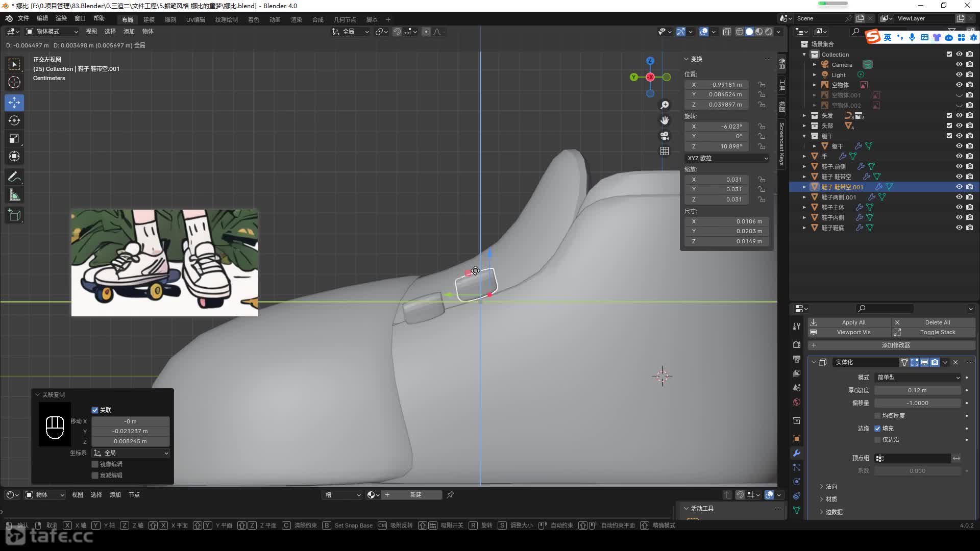Screen dimensions: 980x551
Task: Open the 坐标系 全局 orientation dropdown
Action: point(131,453)
